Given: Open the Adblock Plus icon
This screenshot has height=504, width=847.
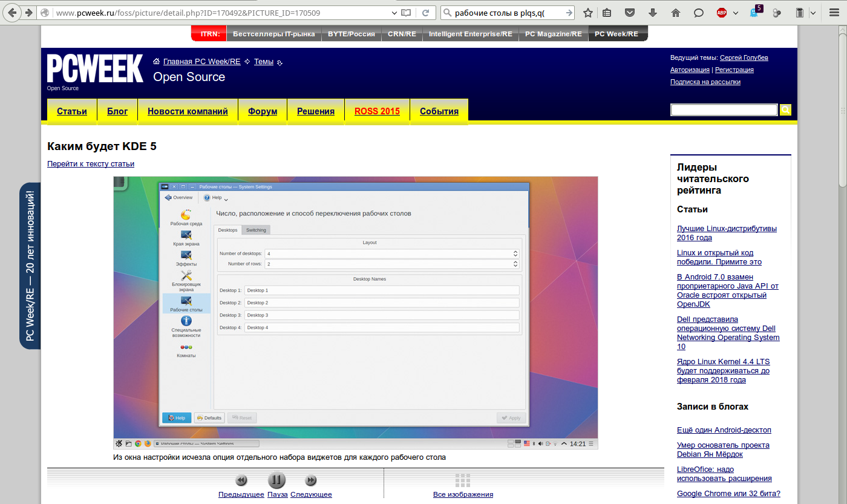Looking at the screenshot, I should [x=722, y=13].
